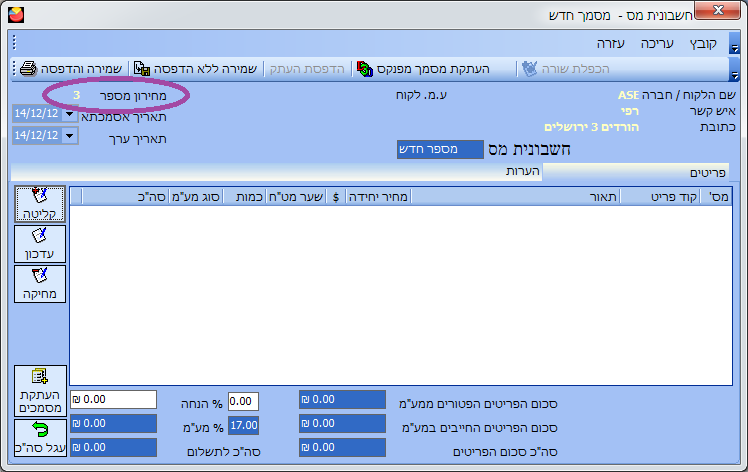Viewport: 748px width, 472px height.
Task: Click the printer icon for שמירה והדפסה
Action: click(28, 69)
